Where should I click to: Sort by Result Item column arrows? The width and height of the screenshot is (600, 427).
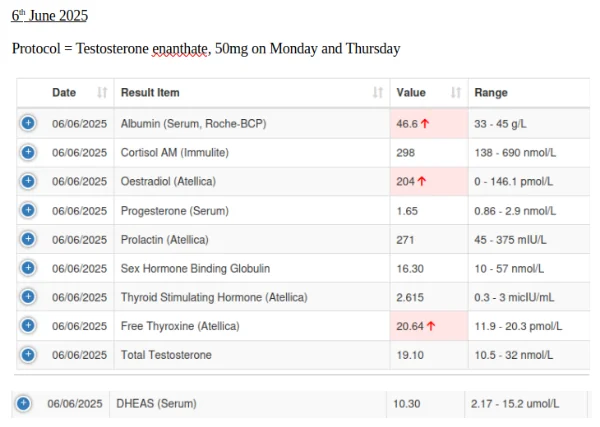click(x=377, y=93)
